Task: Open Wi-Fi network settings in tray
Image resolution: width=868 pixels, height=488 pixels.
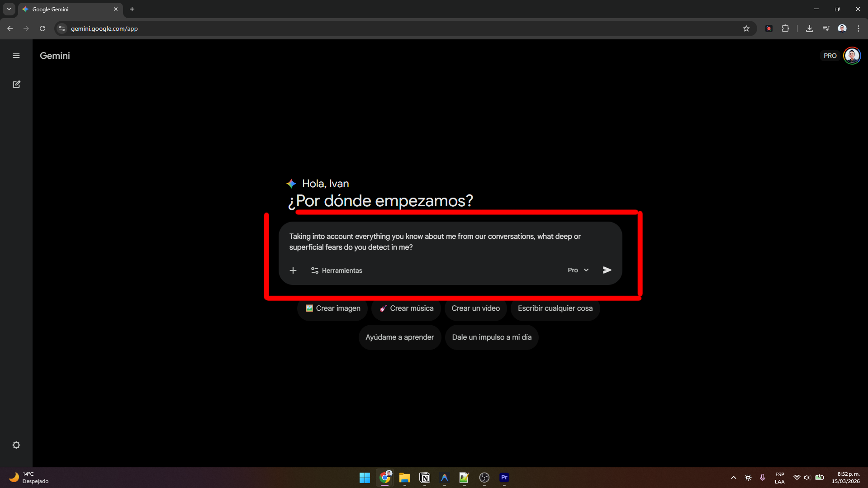Action: point(797,478)
